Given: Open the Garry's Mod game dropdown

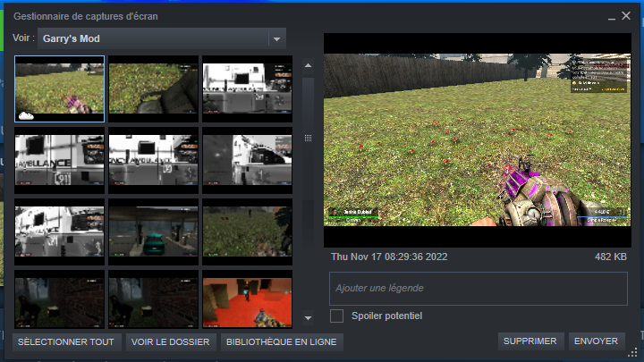Looking at the screenshot, I should coord(161,38).
